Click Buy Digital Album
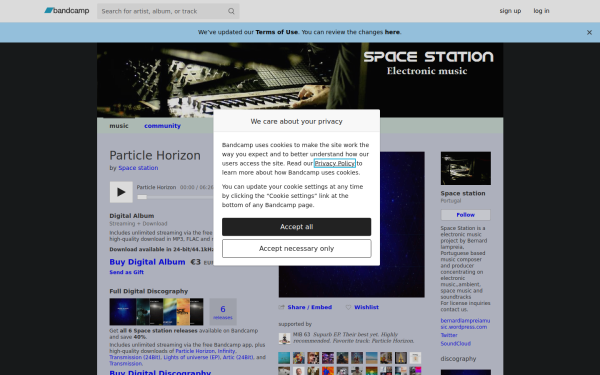Image resolution: width=600 pixels, height=375 pixels. [x=147, y=262]
